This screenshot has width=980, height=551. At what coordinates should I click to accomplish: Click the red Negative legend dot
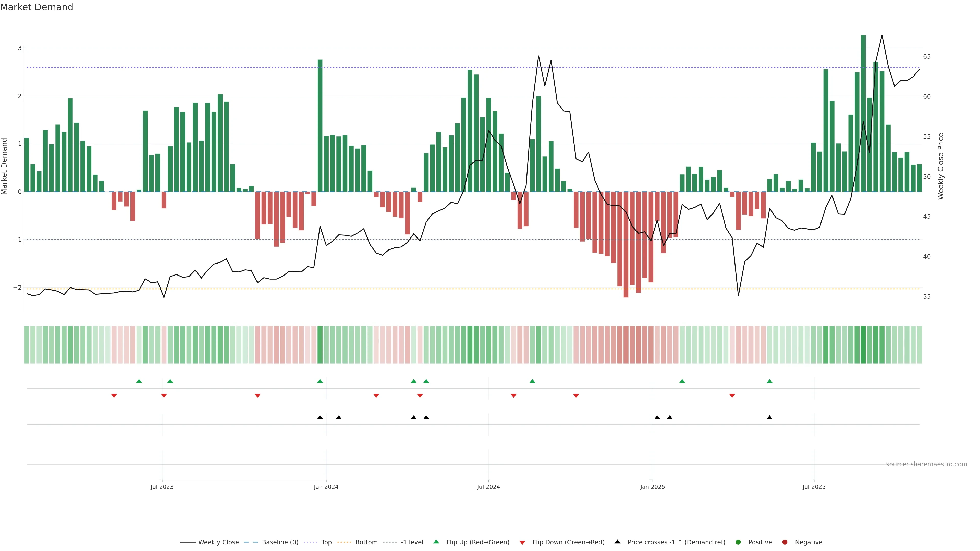click(785, 542)
